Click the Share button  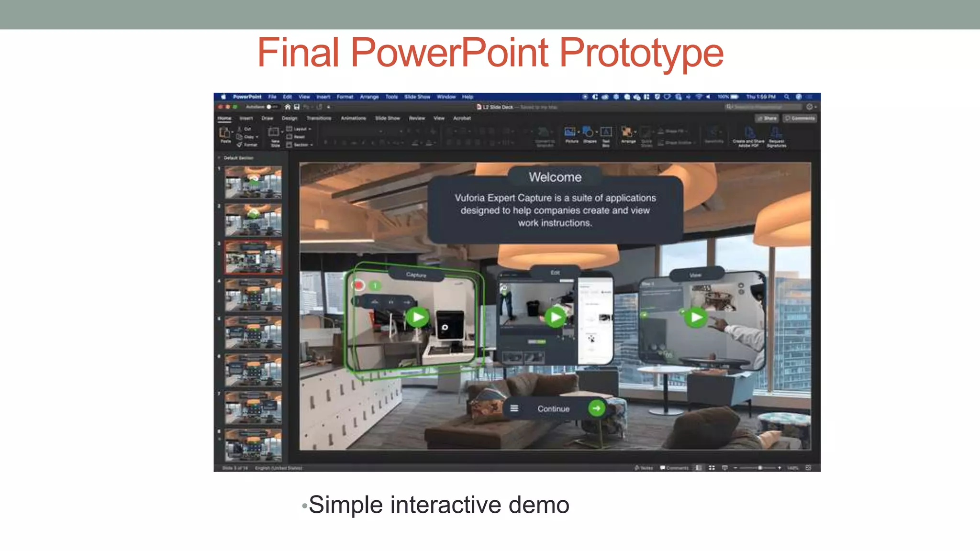(767, 118)
